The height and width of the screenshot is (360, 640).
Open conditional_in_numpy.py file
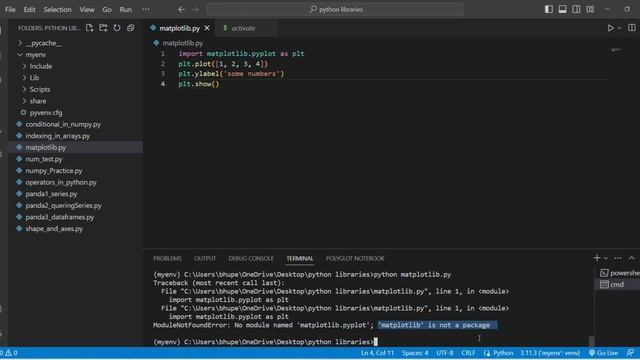coord(63,124)
